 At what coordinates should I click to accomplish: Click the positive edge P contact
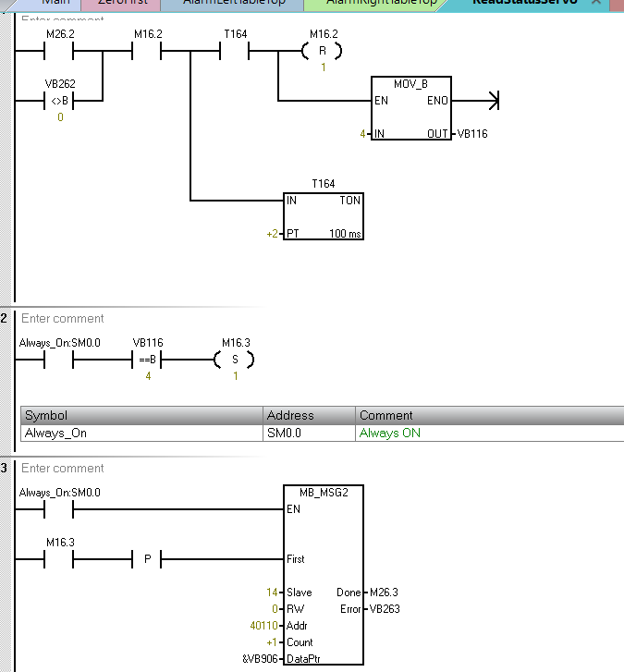[147, 559]
